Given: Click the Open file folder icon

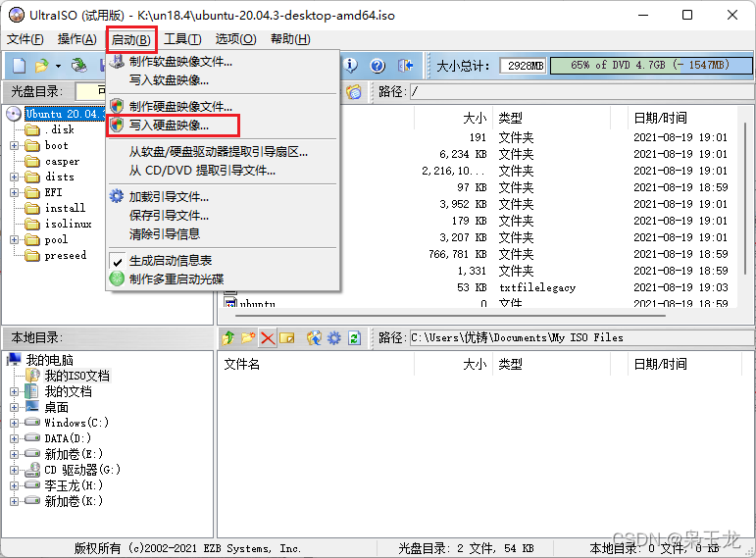Looking at the screenshot, I should click(x=42, y=65).
